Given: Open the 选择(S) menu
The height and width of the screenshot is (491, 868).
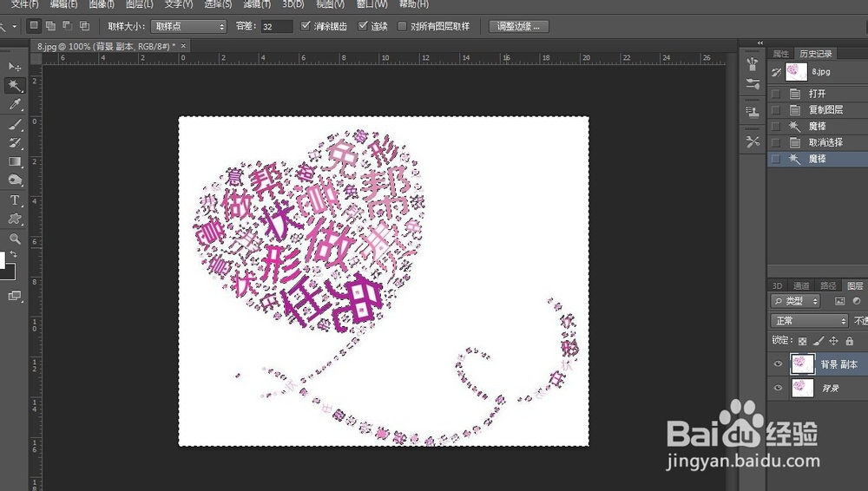Looking at the screenshot, I should [218, 3].
